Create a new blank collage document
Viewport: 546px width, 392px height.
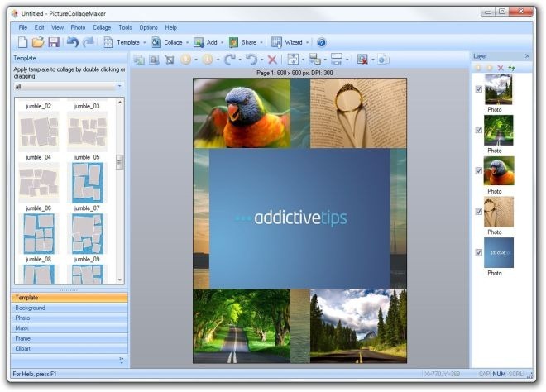click(x=22, y=42)
